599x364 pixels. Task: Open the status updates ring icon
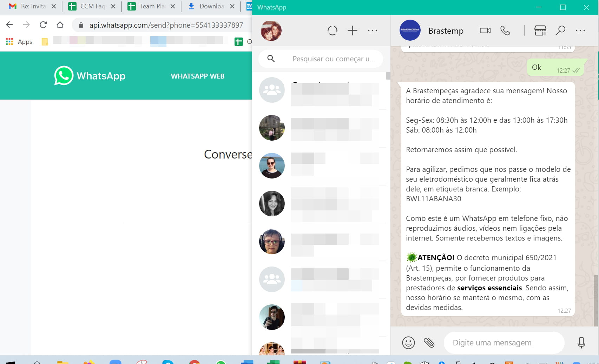pos(332,31)
